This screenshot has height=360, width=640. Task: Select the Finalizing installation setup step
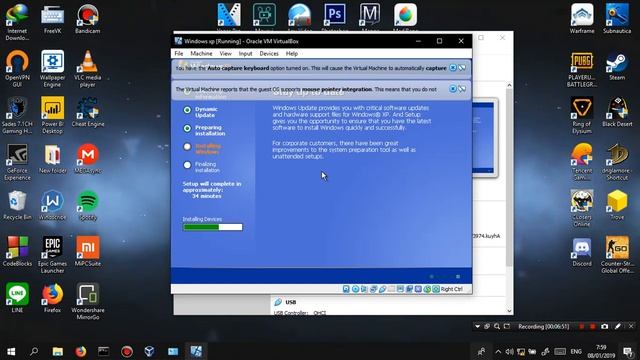point(202,167)
